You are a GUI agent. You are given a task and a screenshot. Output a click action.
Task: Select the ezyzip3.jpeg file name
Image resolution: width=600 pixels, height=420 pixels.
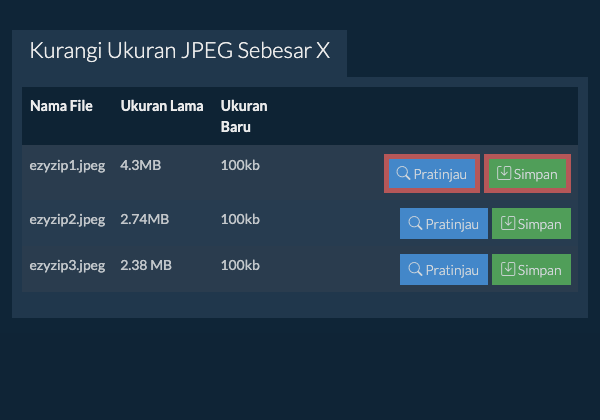click(x=67, y=265)
